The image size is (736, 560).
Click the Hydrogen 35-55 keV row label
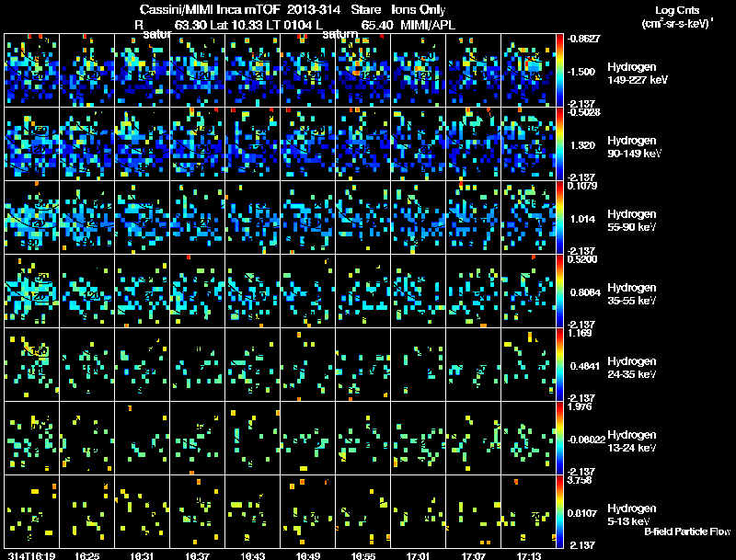(x=631, y=294)
